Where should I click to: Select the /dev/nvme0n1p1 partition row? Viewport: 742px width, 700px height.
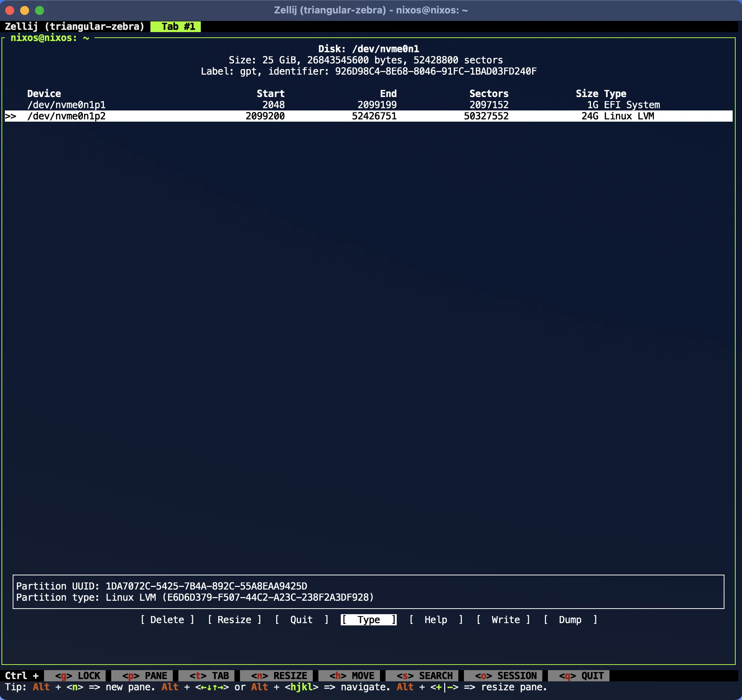tap(369, 105)
